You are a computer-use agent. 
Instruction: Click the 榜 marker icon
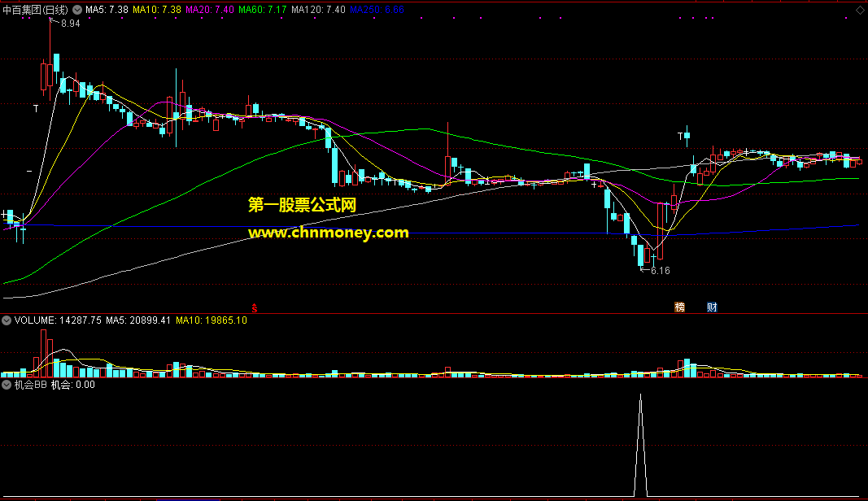pos(680,307)
